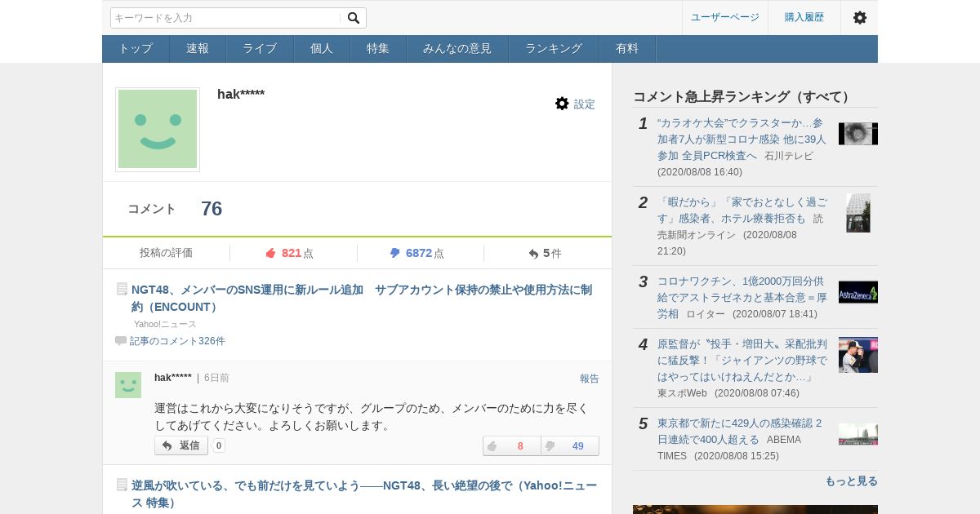Open ranking item 2 ホテル療養拒否 article
This screenshot has width=980, height=514.
742,210
